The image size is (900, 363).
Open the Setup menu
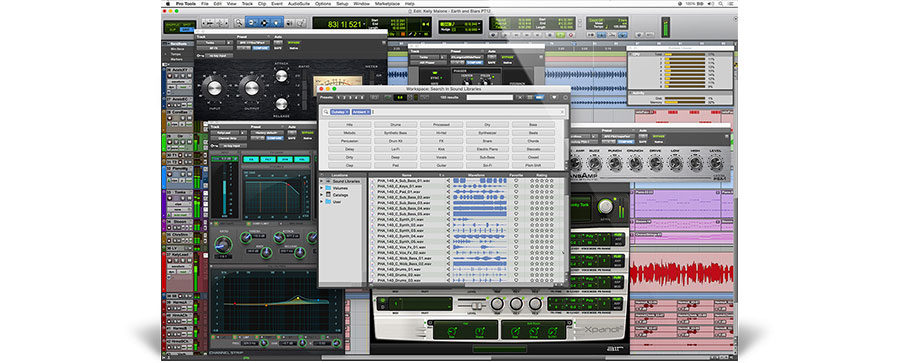(x=342, y=3)
